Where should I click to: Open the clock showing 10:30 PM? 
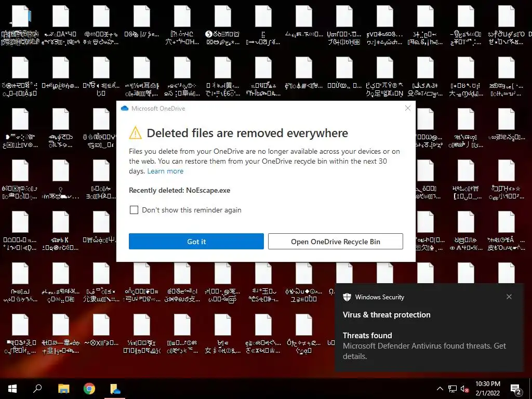487,389
